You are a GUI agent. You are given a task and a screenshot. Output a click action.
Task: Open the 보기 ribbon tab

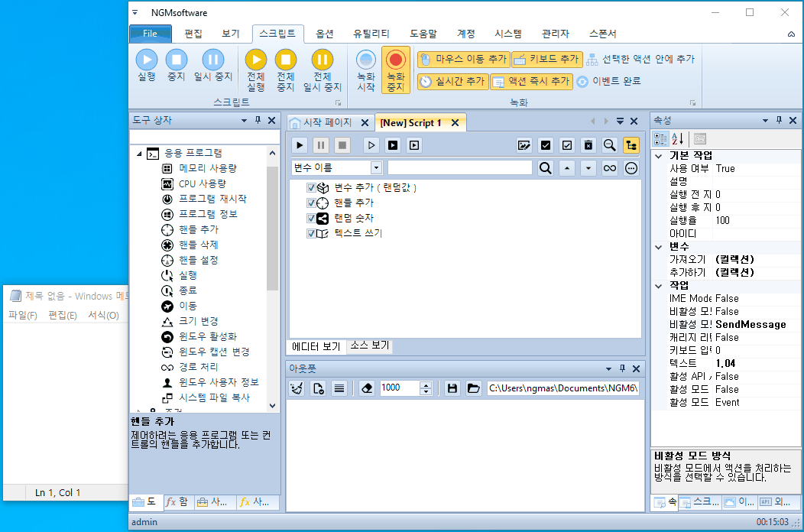click(231, 34)
